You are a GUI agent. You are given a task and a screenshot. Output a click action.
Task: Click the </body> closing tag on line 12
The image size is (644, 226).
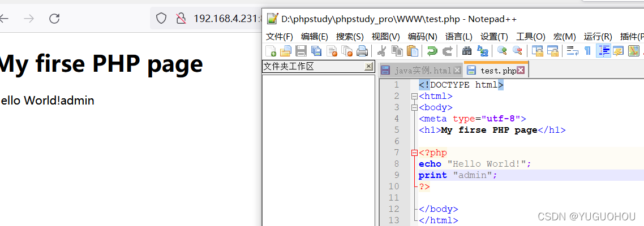tap(439, 209)
